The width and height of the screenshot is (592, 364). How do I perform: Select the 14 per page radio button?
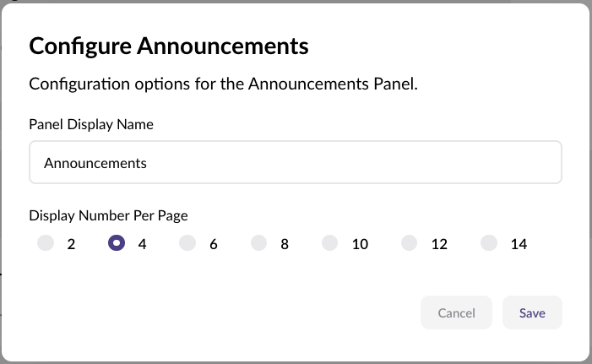point(489,243)
